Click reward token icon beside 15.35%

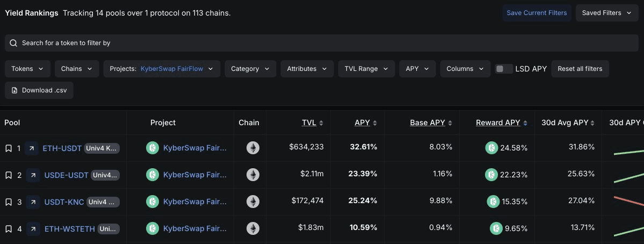click(493, 202)
